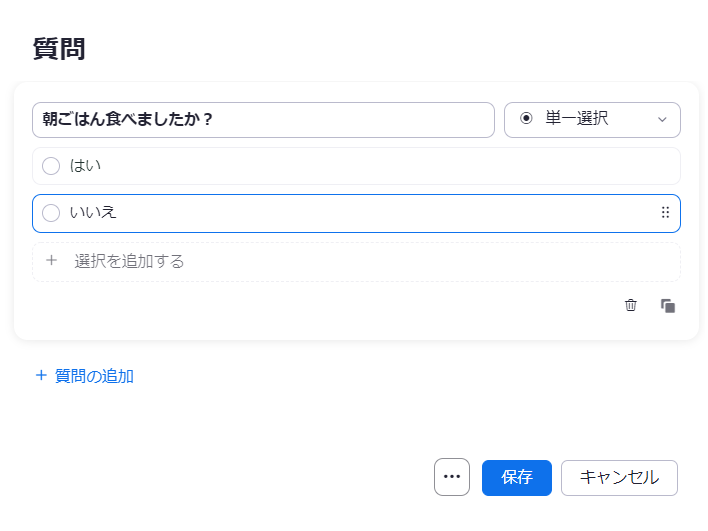Click the plus icon beside 選択を追加する
The width and height of the screenshot is (708, 531).
coord(51,261)
